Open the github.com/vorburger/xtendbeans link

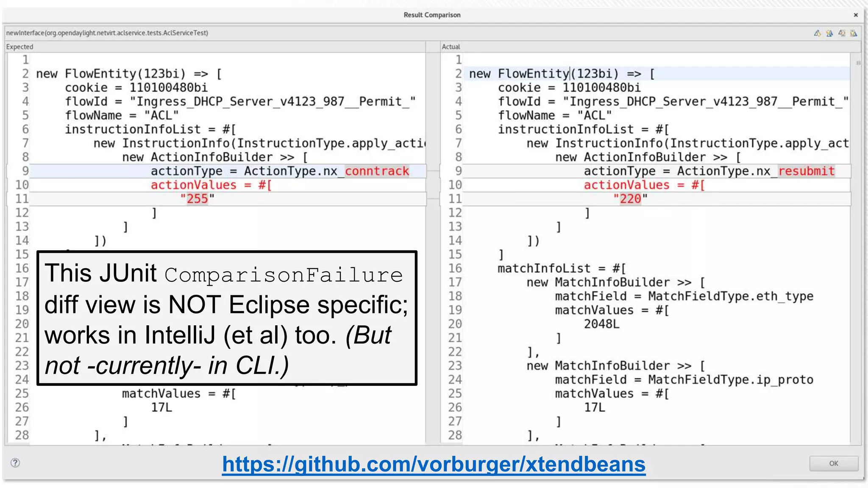pos(434,464)
